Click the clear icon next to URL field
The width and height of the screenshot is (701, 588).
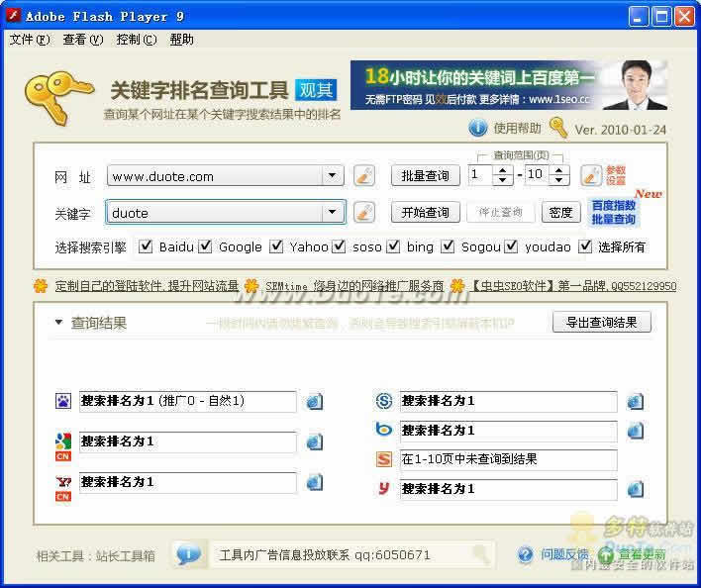point(364,175)
